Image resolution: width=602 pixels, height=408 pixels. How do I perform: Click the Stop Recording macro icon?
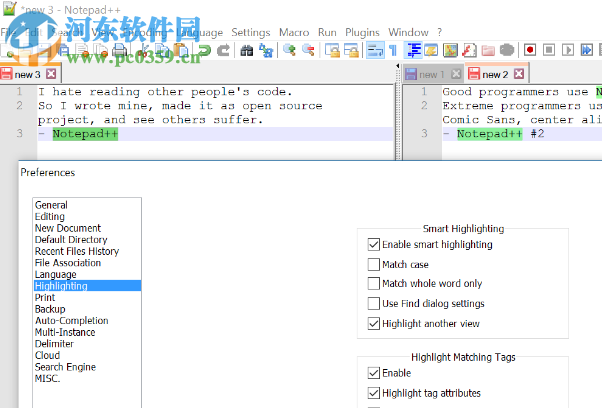[549, 50]
